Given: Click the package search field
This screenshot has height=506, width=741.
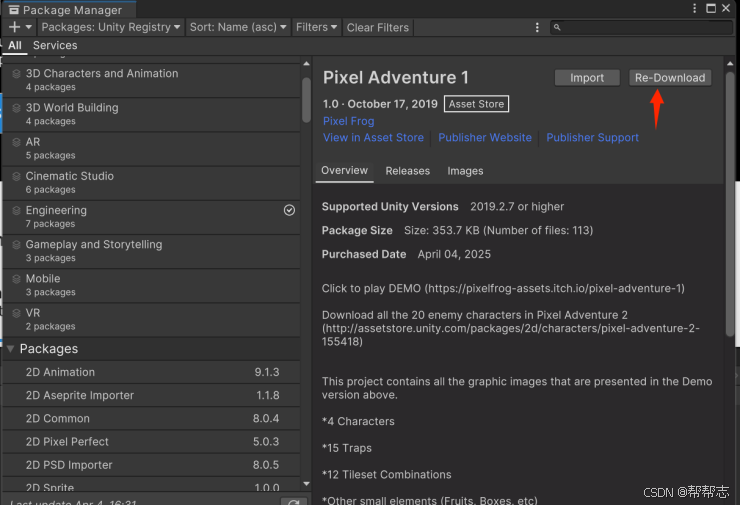Looking at the screenshot, I should click(x=641, y=27).
